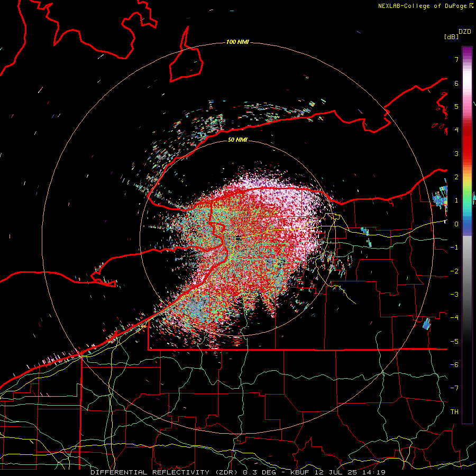The height and width of the screenshot is (476, 476).
Task: Click the [dB] unit label
Action: pos(452,36)
